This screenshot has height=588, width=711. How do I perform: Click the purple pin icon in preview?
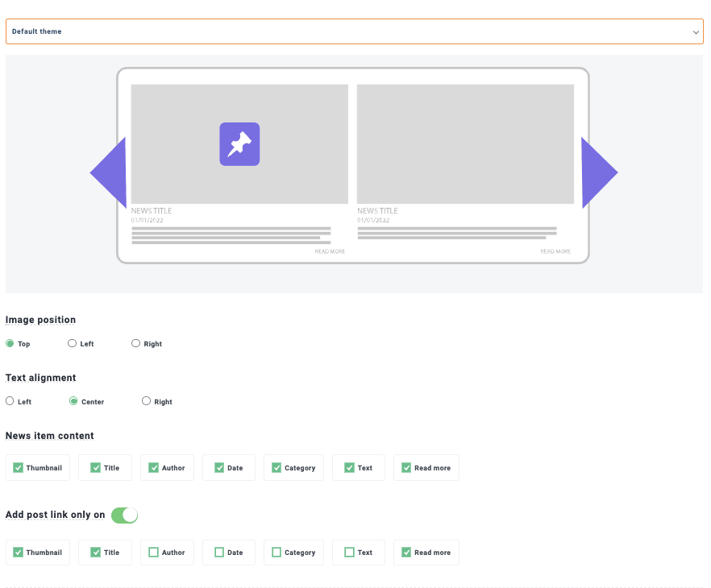(239, 144)
